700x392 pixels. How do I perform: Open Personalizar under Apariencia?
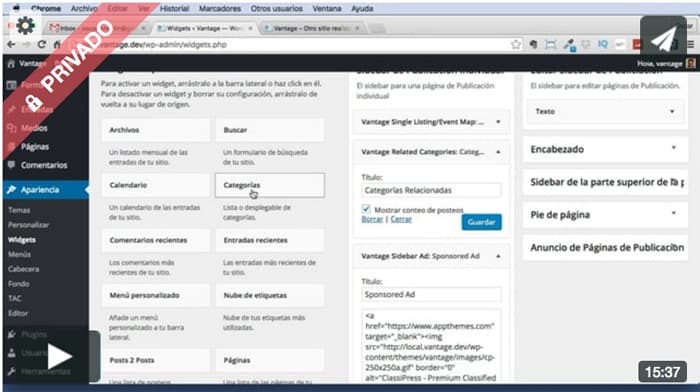click(28, 225)
